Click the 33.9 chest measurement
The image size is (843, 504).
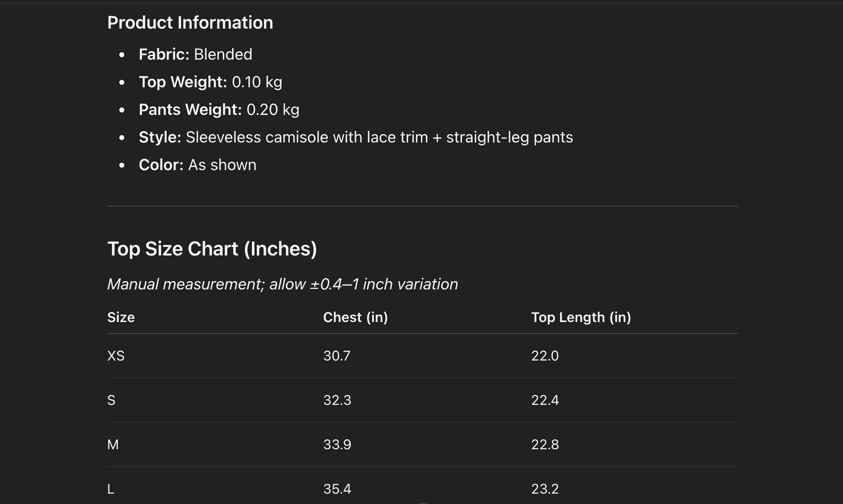337,444
